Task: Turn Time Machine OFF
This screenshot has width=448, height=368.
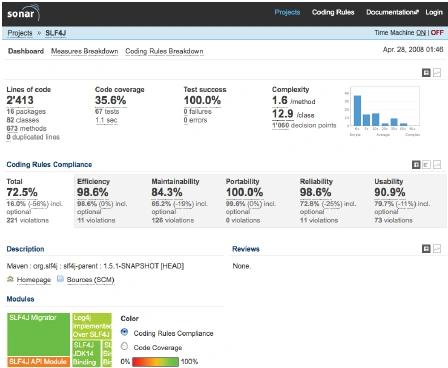Action: coord(437,33)
